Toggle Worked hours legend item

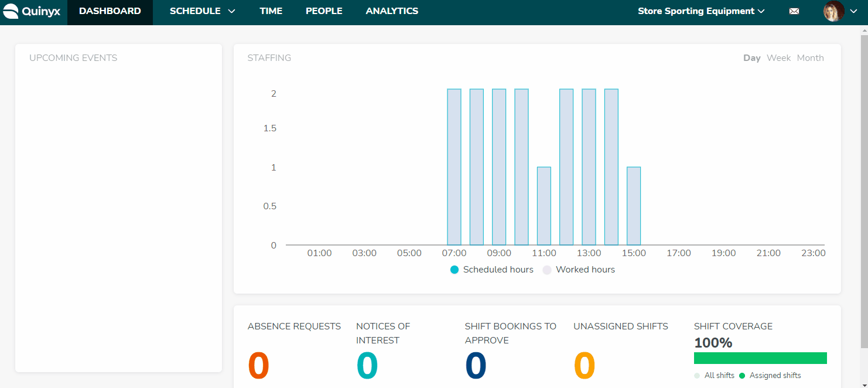(579, 270)
